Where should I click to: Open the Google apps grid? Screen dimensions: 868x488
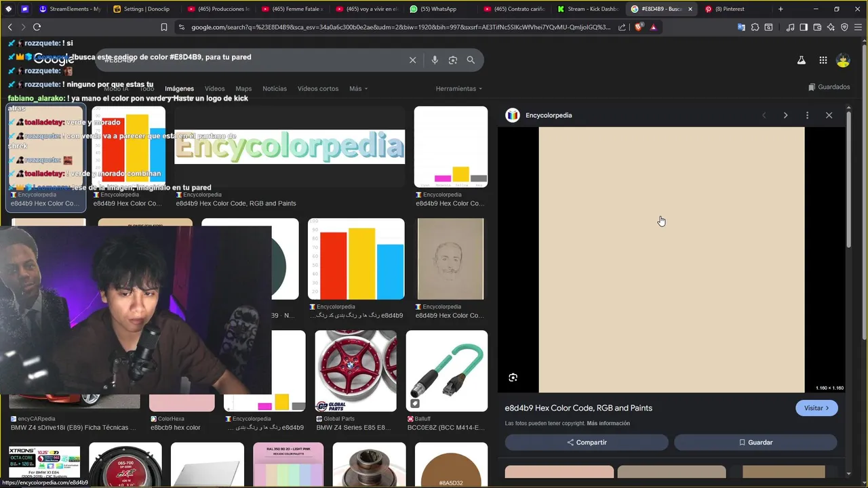pyautogui.click(x=823, y=60)
